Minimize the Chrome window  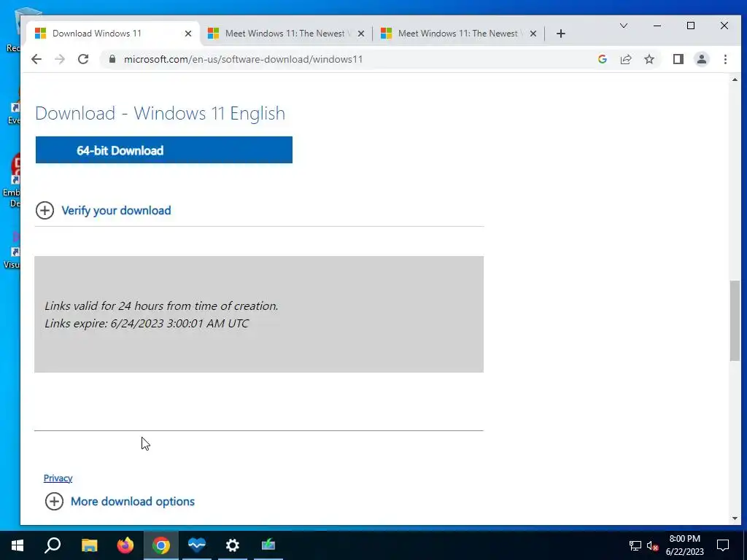657,26
